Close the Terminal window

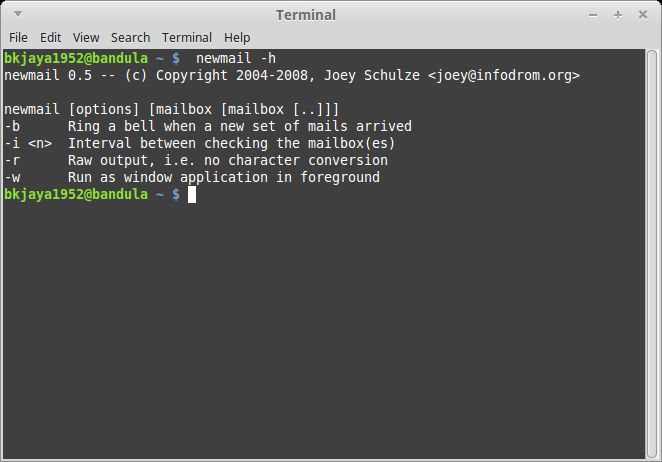pyautogui.click(x=643, y=15)
